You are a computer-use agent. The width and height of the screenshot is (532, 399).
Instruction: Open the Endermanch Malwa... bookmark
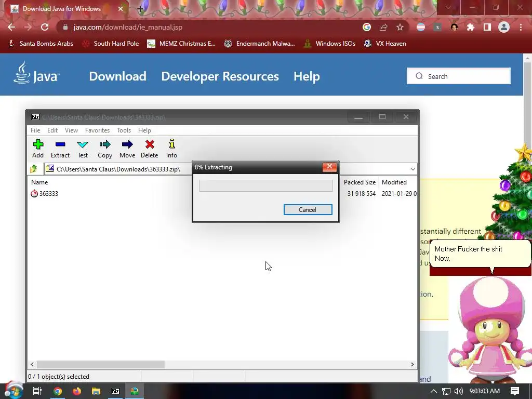(260, 44)
